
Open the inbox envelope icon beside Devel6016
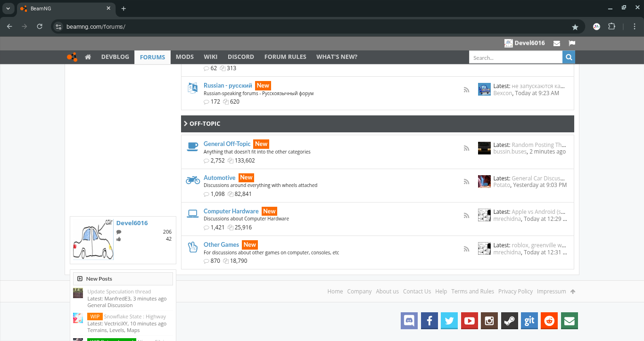[557, 43]
